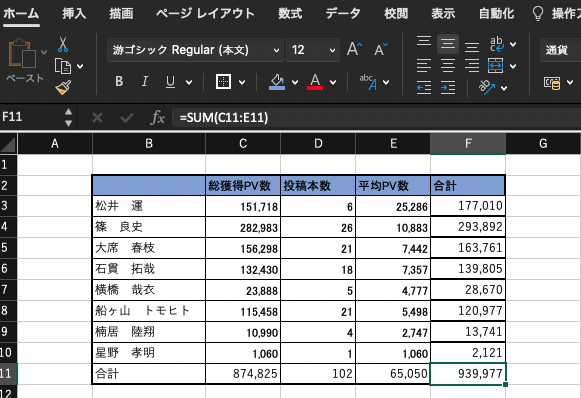Viewport: 581px width, 398px height.
Task: Click the ペースト paste button
Action: tap(24, 59)
